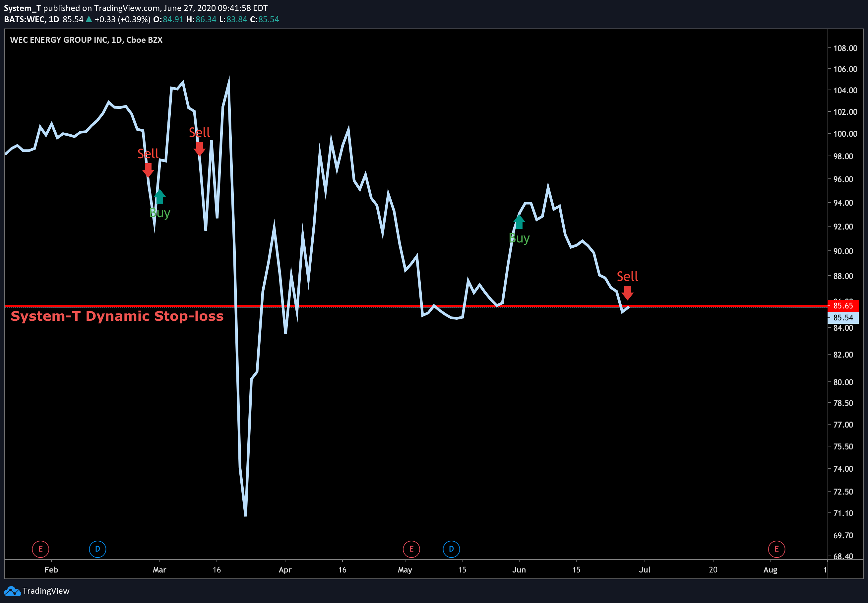
Task: Click the green Buy arrow near March
Action: pyautogui.click(x=160, y=196)
